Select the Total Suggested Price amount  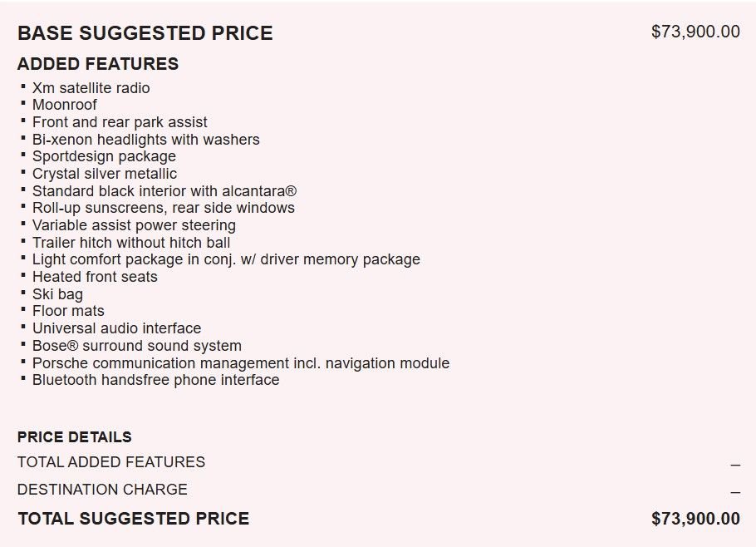695,519
